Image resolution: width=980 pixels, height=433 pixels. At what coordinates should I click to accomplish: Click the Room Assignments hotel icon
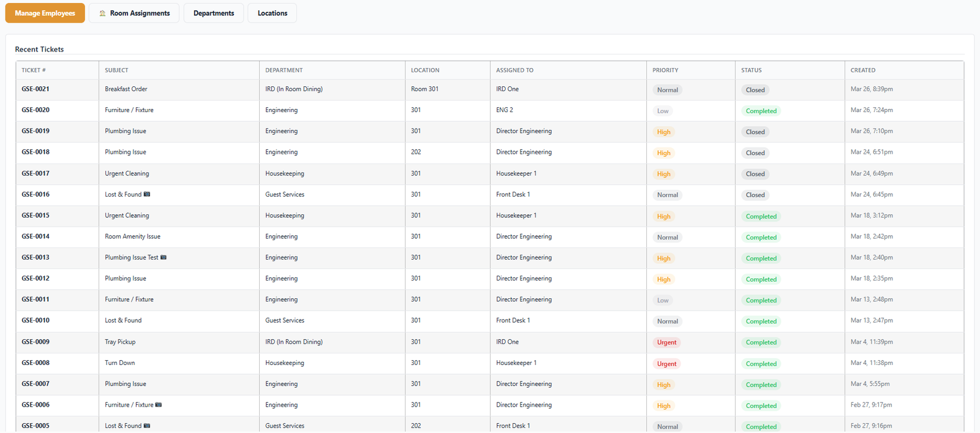(102, 13)
